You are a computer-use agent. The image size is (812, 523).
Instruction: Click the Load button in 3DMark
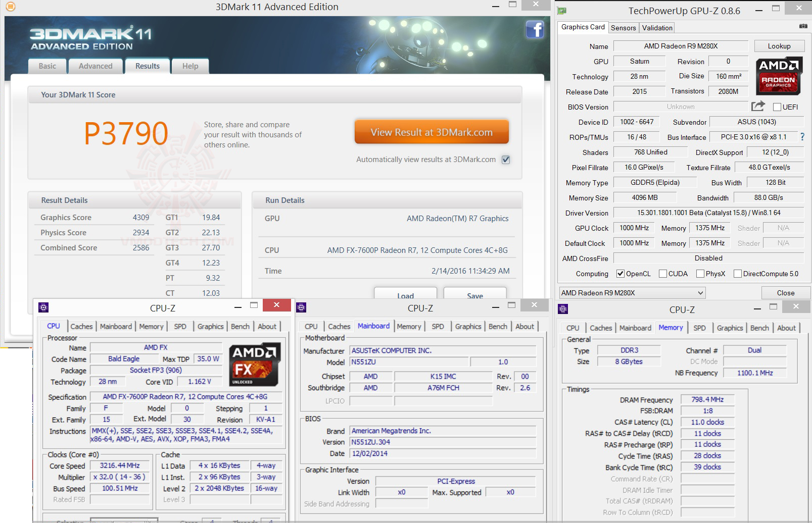tap(405, 294)
